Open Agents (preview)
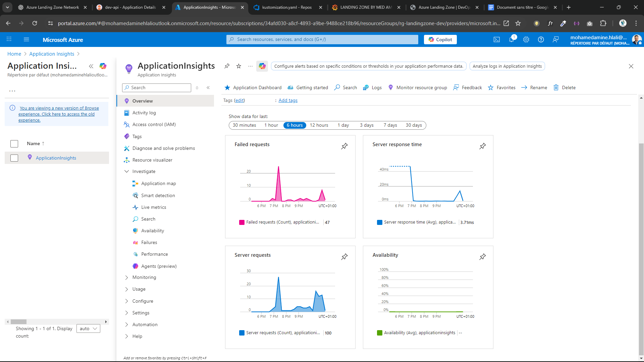The height and width of the screenshot is (362, 644). (159, 266)
